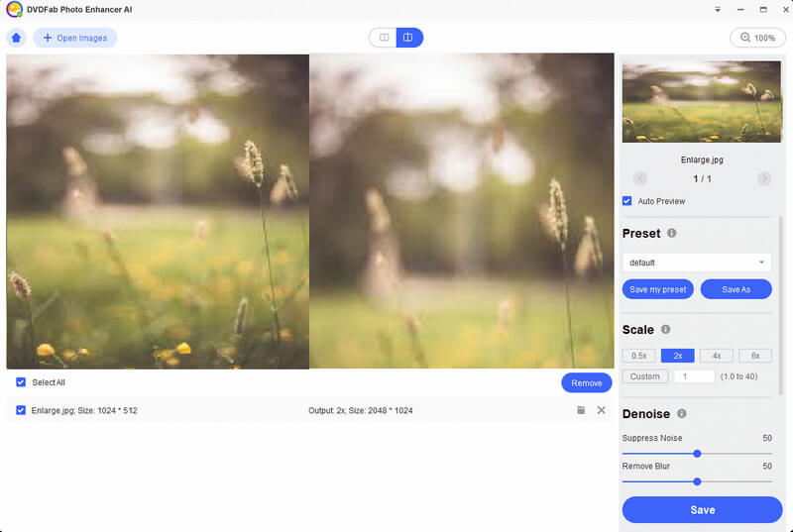Click the Enlarge.jpg file name under thumbnail
This screenshot has width=793, height=532.
[702, 160]
